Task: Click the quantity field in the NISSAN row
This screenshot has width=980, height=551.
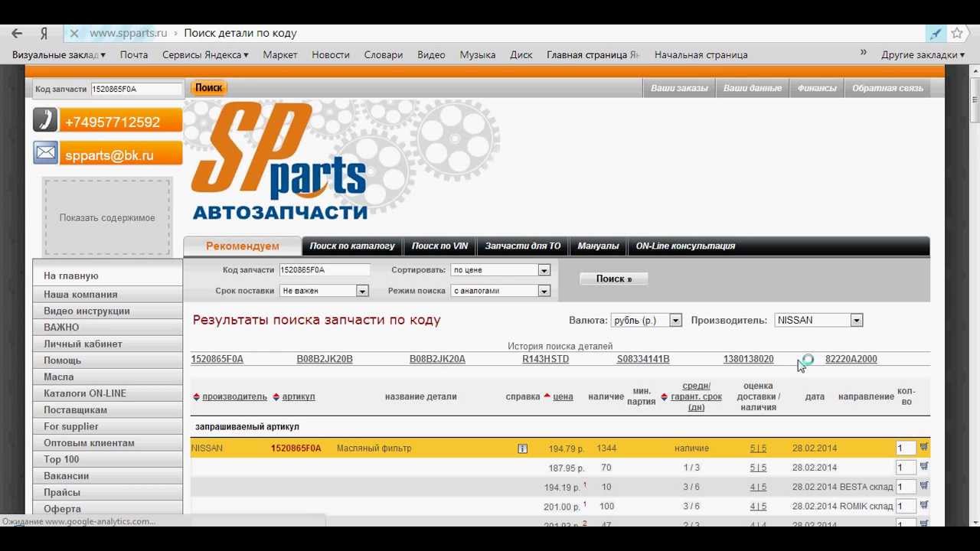Action: (x=906, y=448)
